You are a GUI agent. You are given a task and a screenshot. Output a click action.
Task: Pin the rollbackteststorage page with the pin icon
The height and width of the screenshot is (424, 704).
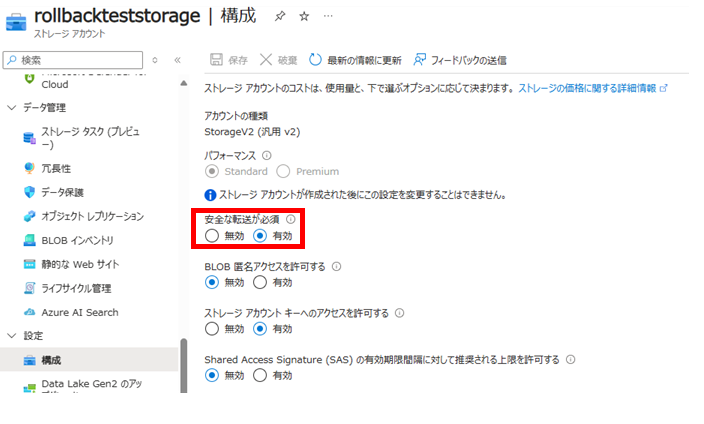click(x=280, y=17)
